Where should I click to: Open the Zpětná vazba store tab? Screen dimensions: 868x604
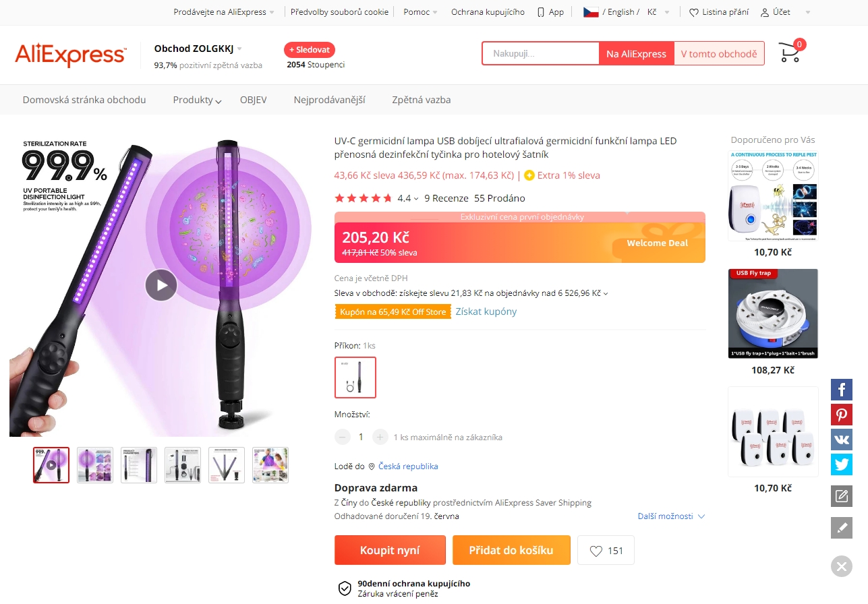tap(421, 100)
